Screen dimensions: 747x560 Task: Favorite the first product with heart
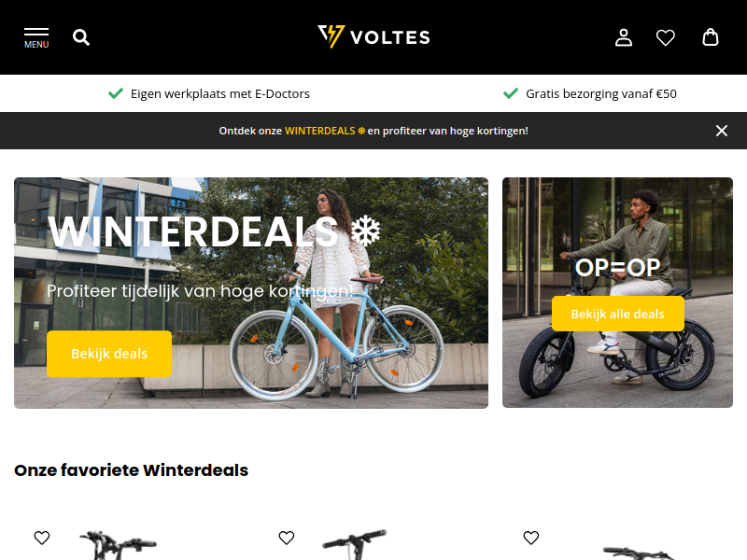click(x=42, y=538)
